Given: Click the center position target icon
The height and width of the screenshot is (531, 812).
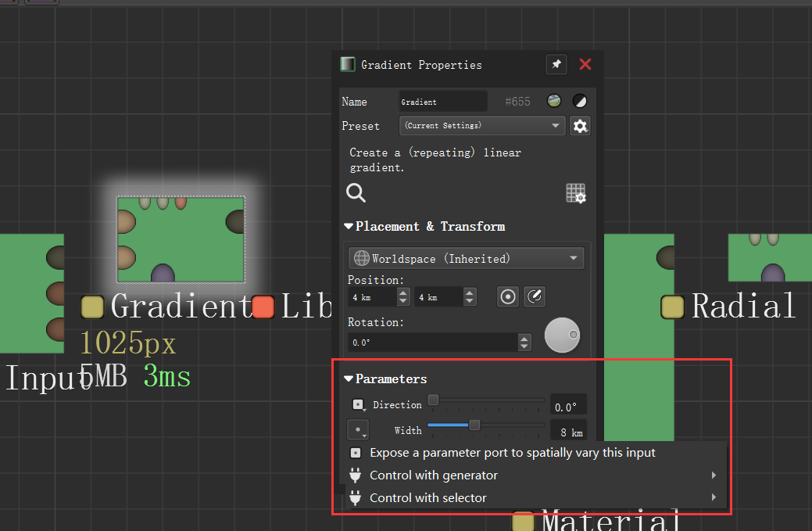Looking at the screenshot, I should point(508,297).
